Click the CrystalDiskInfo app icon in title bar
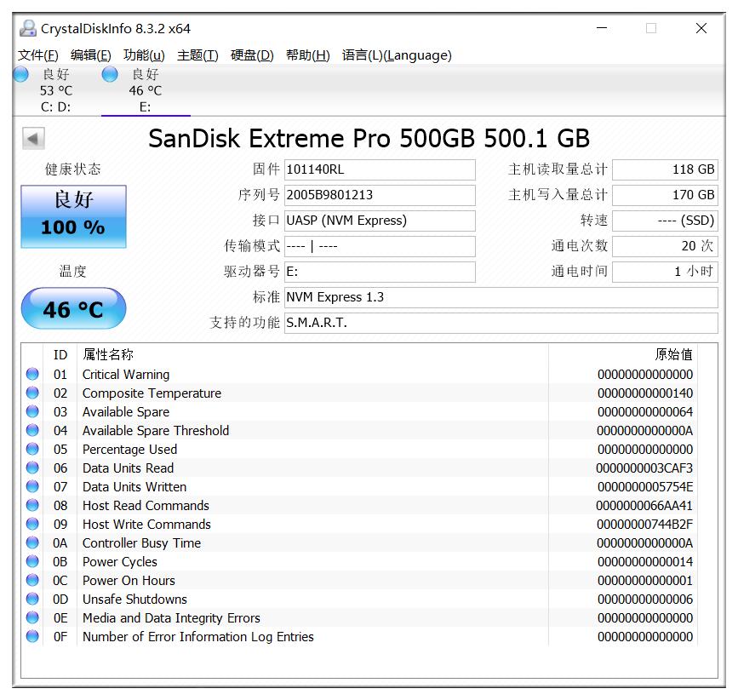This screenshot has width=738, height=700. [x=28, y=28]
